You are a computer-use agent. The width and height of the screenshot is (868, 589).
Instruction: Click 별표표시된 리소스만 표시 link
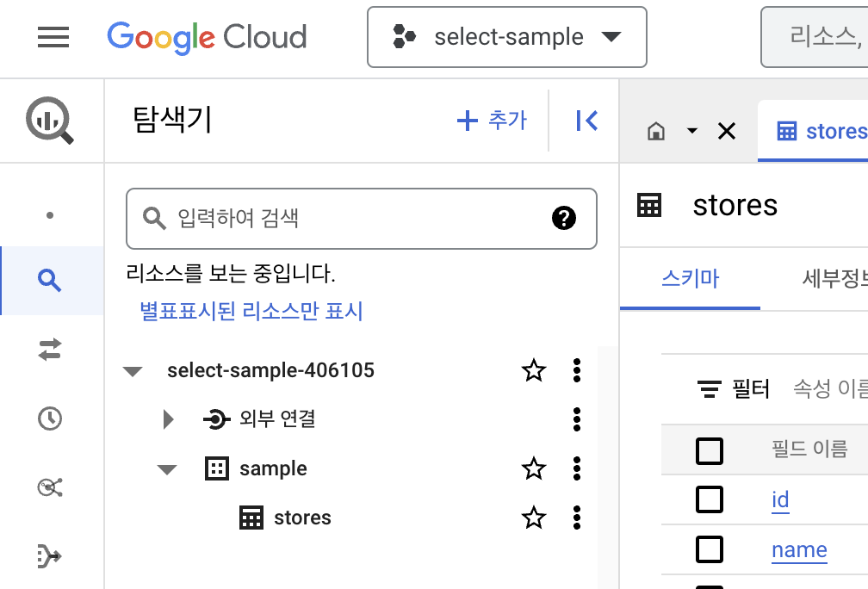click(251, 311)
